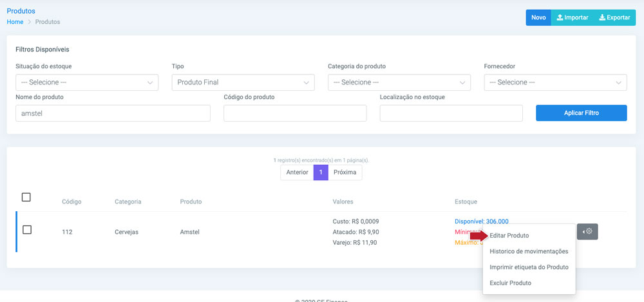Open the Fornecedor dropdown
The height and width of the screenshot is (302, 644).
[555, 82]
